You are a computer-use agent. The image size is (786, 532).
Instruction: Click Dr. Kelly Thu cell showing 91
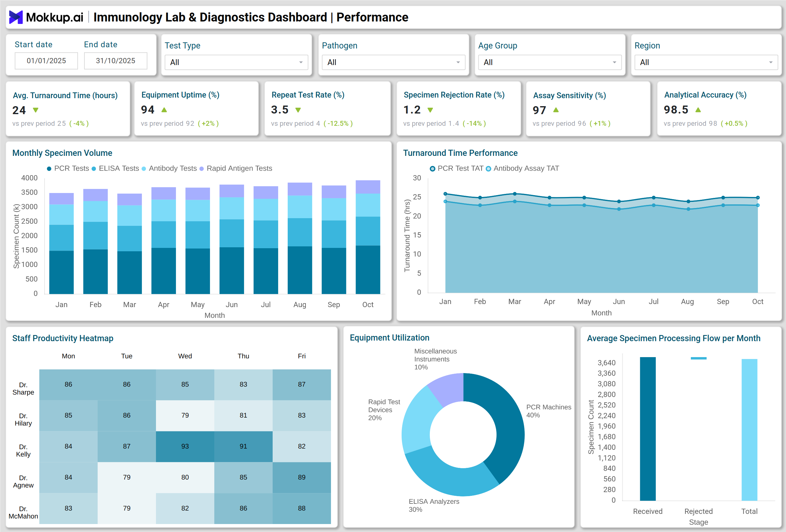point(243,446)
